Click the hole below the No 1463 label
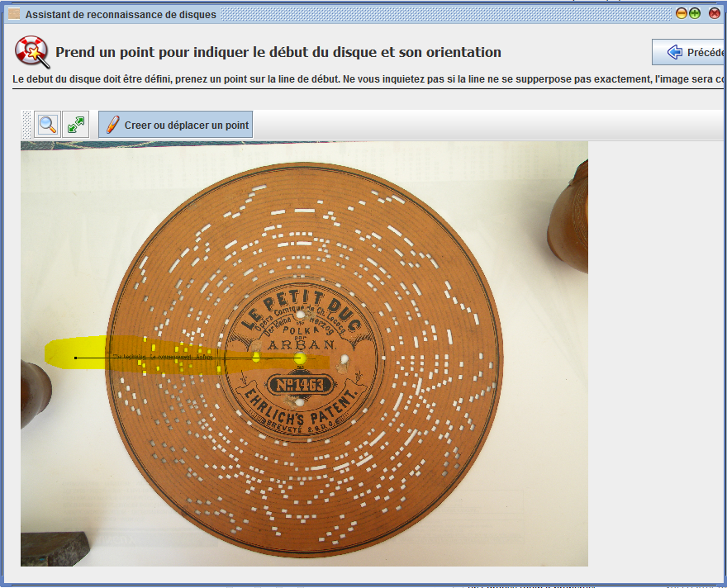The height and width of the screenshot is (588, 727). (291, 401)
